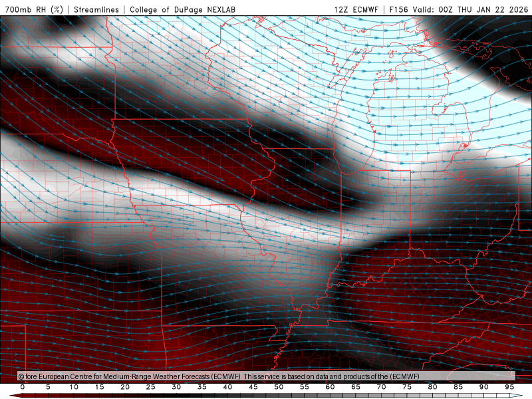The image size is (532, 399).
Task: Select the 'F156' forecast hour label
Action: pyautogui.click(x=398, y=9)
